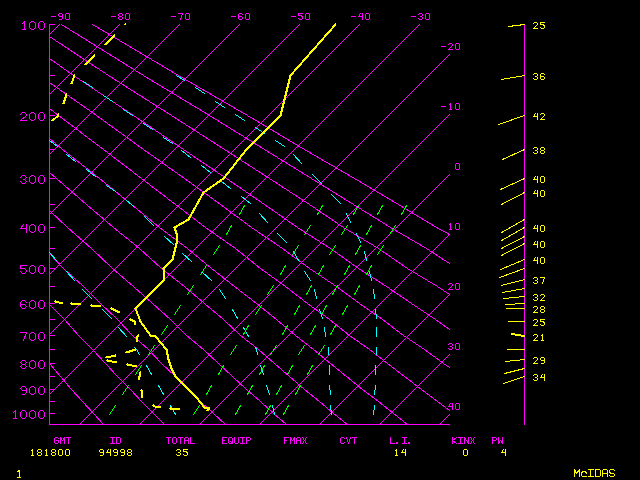Click the McIDAS label in bottom-right corner

[x=593, y=472]
